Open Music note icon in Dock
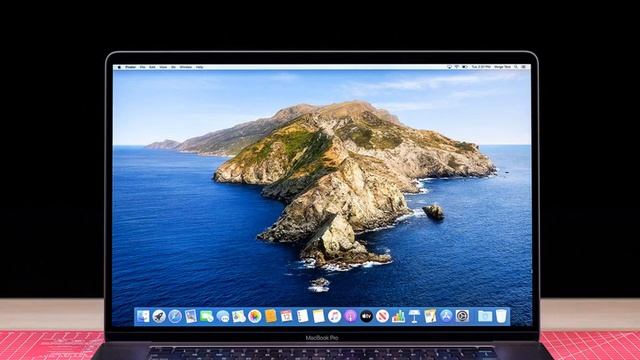640x360 pixels. click(x=334, y=316)
